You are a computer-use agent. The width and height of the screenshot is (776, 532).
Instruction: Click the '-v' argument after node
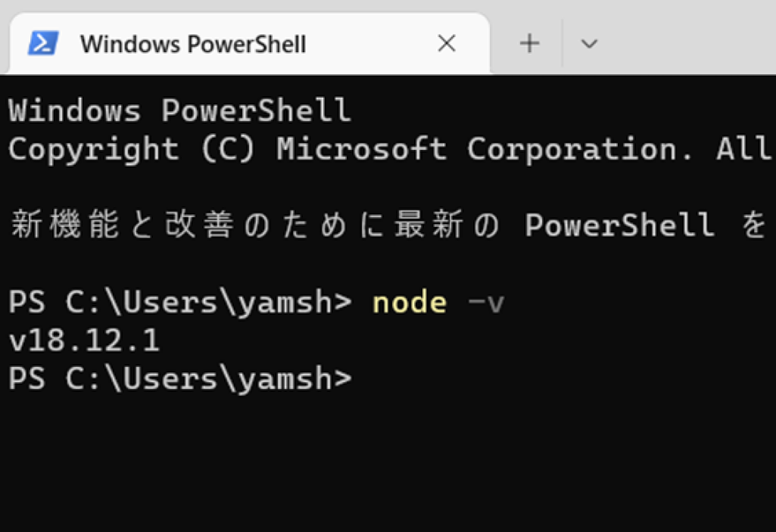[486, 303]
